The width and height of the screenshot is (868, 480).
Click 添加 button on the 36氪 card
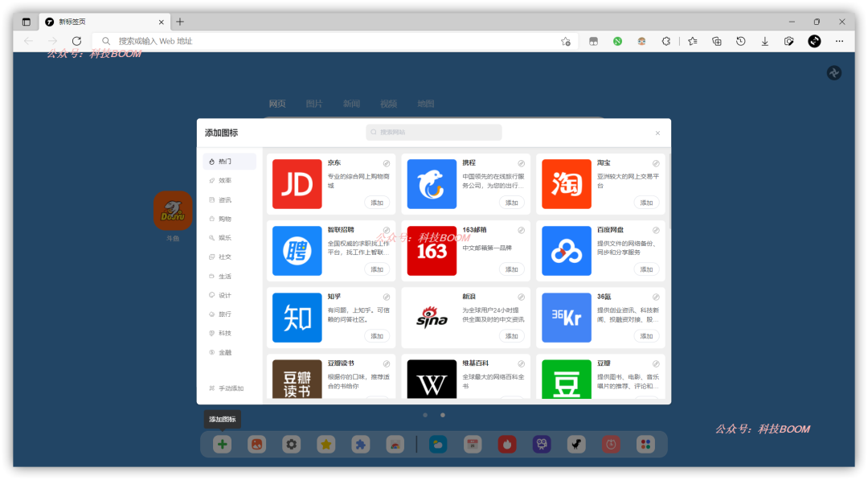[646, 336]
